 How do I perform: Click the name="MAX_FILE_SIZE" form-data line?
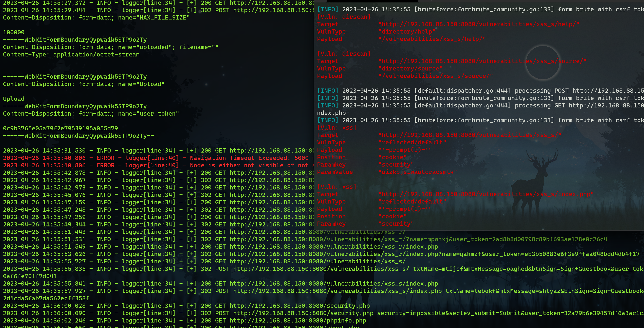(x=96, y=18)
